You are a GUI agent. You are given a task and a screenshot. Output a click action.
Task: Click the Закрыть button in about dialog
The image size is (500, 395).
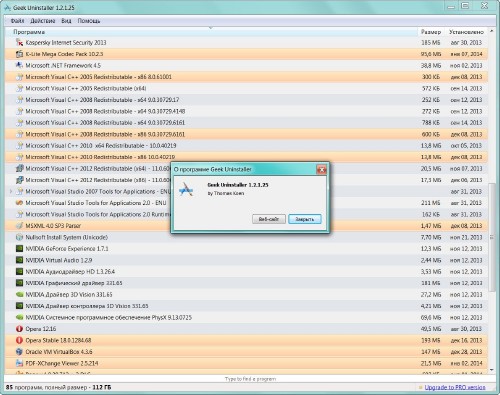click(x=305, y=219)
